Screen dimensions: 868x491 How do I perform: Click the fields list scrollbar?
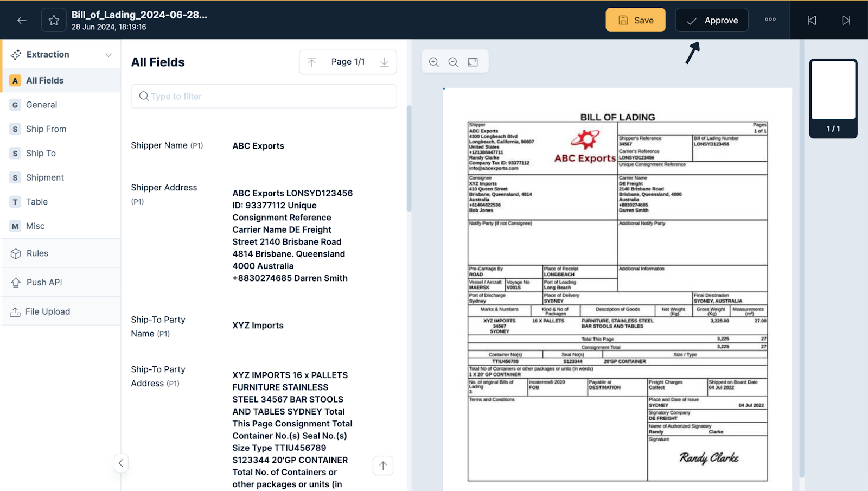coord(409,158)
